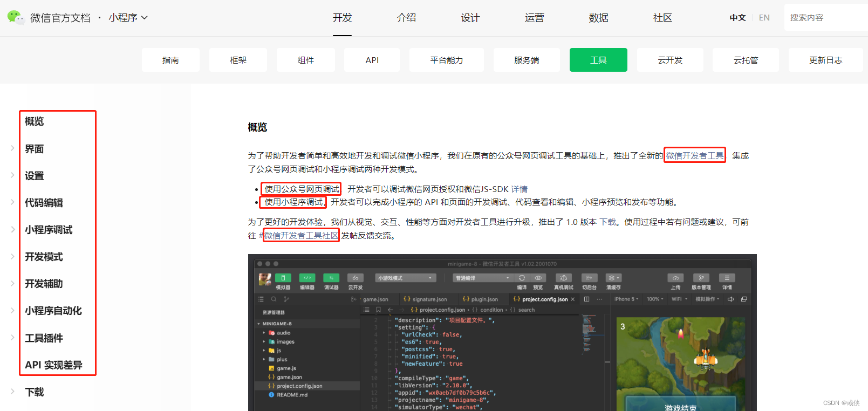
Task: Expand the chevron beside 小程序调试
Action: [12, 229]
